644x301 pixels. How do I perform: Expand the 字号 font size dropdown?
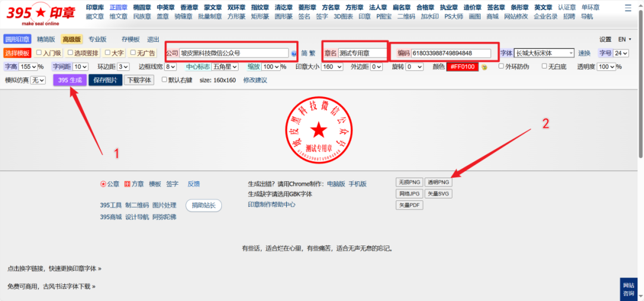coord(621,53)
